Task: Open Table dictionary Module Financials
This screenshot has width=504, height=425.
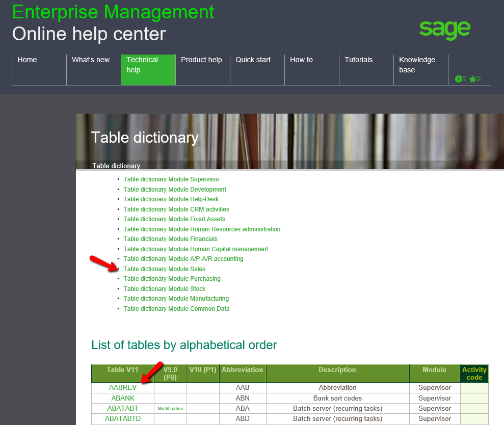Action: click(170, 239)
